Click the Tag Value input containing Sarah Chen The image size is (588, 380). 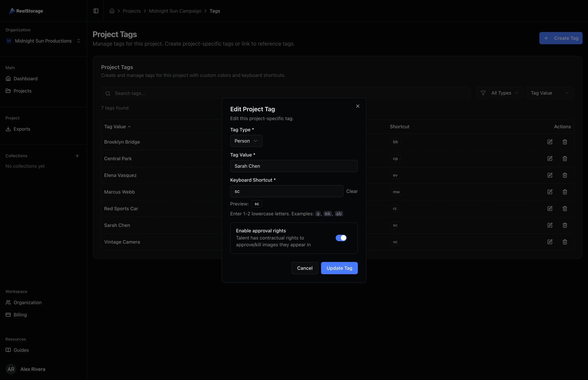[x=294, y=166]
